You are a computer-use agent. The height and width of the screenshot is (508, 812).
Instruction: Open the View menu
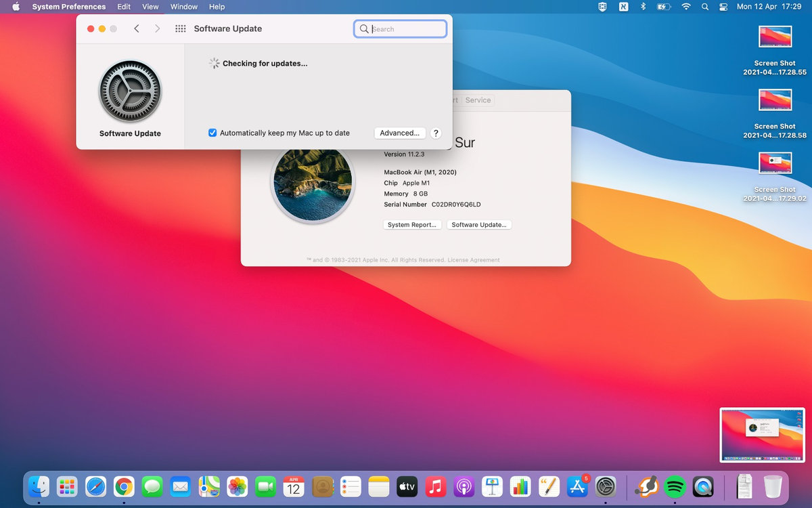click(150, 7)
